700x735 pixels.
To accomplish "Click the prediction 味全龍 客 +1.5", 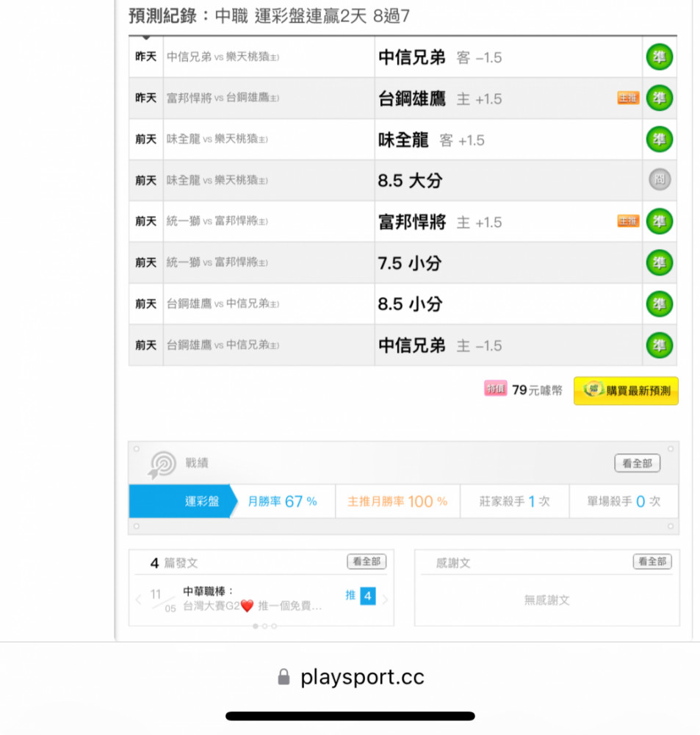I will [431, 140].
